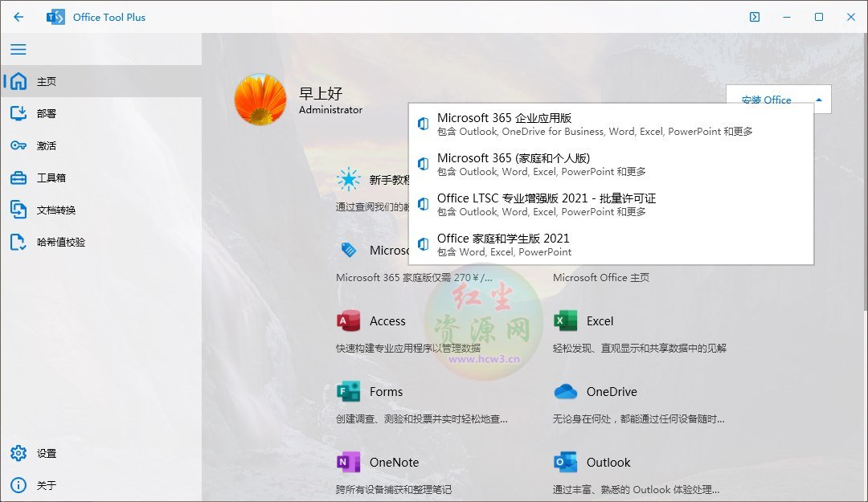Click the blue price tag icon
This screenshot has width=868, height=502.
349,250
